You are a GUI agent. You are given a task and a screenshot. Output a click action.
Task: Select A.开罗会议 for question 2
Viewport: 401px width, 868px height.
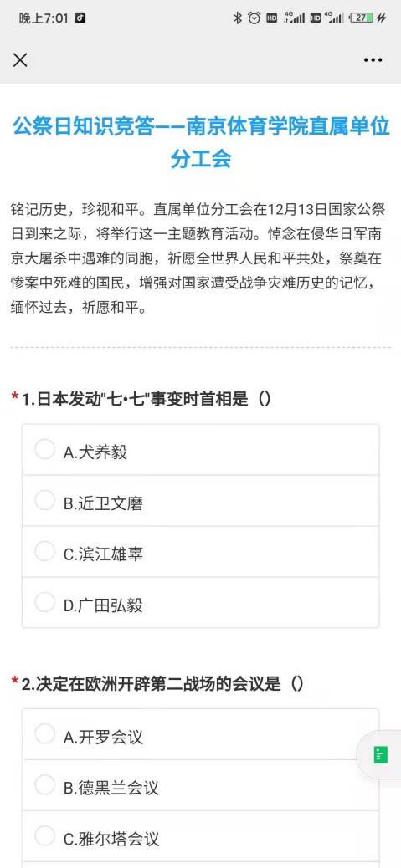tap(201, 734)
